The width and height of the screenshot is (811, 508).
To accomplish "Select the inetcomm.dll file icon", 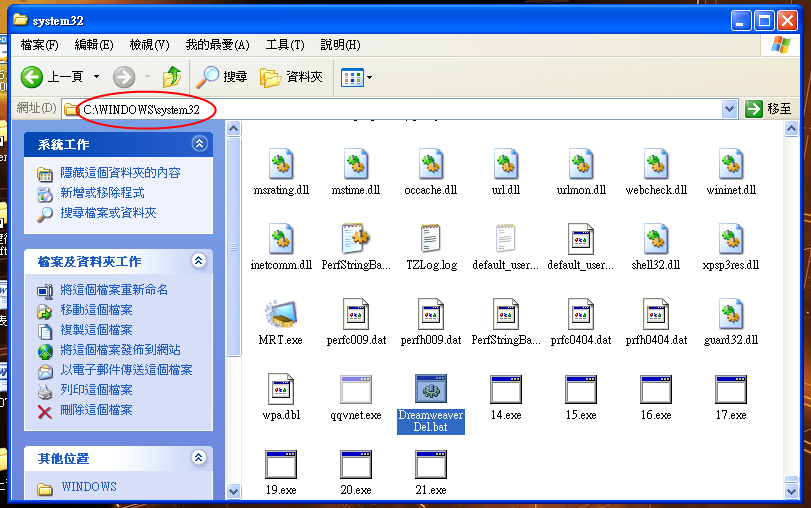I will (281, 239).
